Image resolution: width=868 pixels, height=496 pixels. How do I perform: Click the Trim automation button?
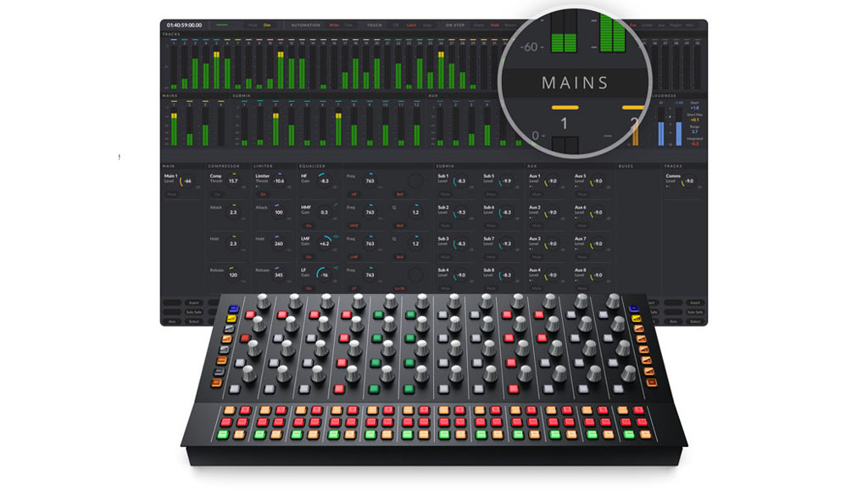click(x=348, y=25)
